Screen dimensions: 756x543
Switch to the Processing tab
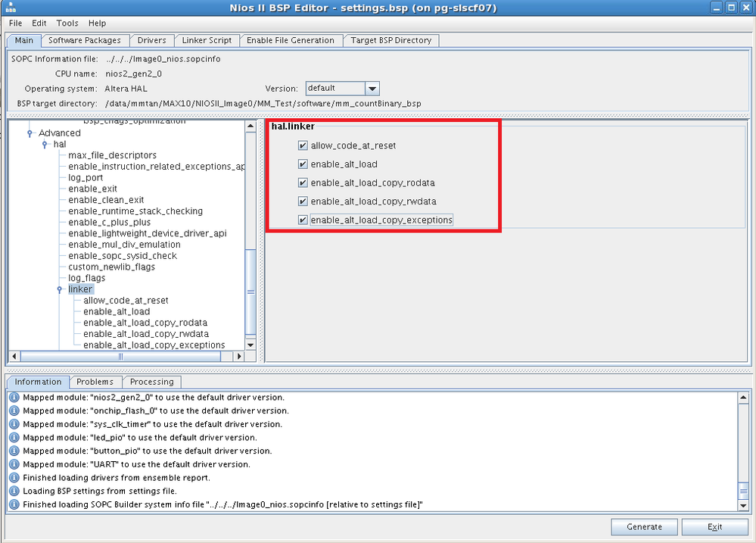coord(152,382)
